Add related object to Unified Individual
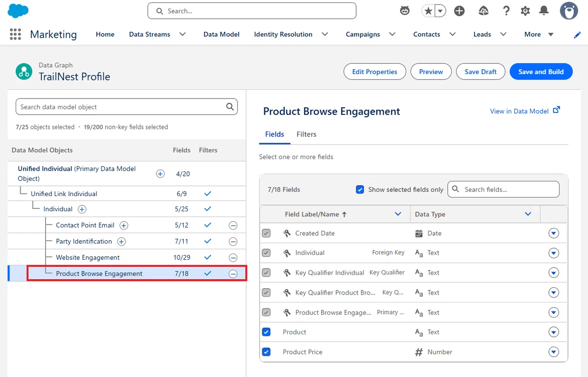The image size is (588, 377). coord(160,174)
